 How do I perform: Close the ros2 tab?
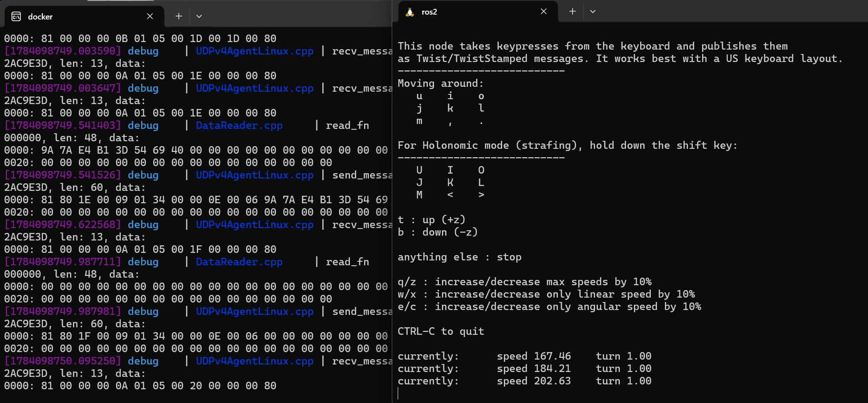(544, 12)
